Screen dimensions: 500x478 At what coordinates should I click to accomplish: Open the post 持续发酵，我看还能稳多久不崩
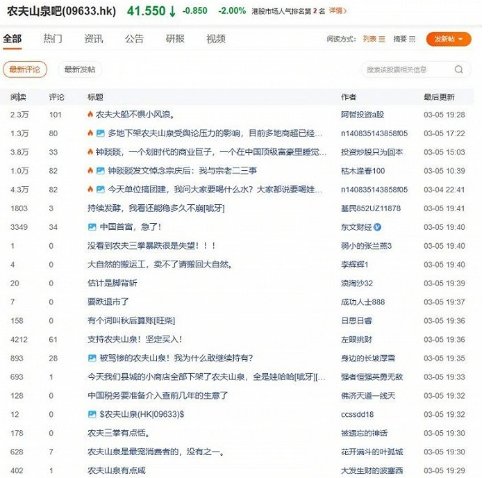[156, 208]
